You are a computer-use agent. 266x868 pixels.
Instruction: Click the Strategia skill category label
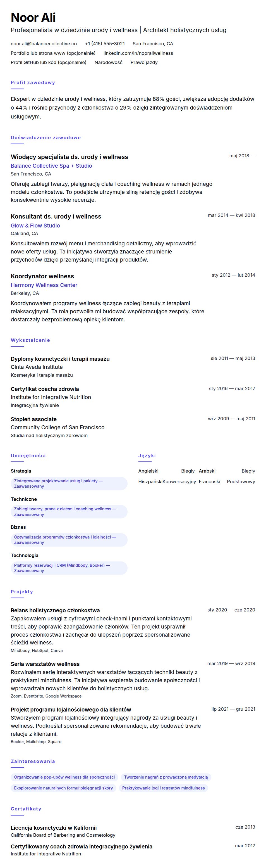21,471
